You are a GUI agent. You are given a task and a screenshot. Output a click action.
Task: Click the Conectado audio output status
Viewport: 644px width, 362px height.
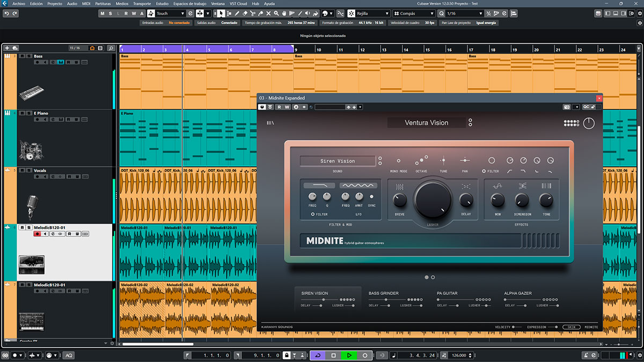(x=229, y=23)
